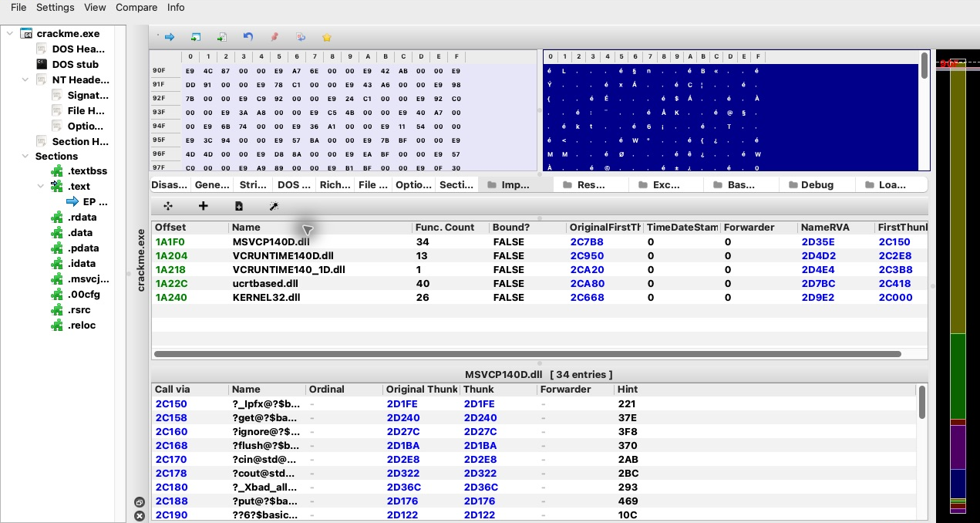
Task: Open the File menu
Action: (19, 7)
